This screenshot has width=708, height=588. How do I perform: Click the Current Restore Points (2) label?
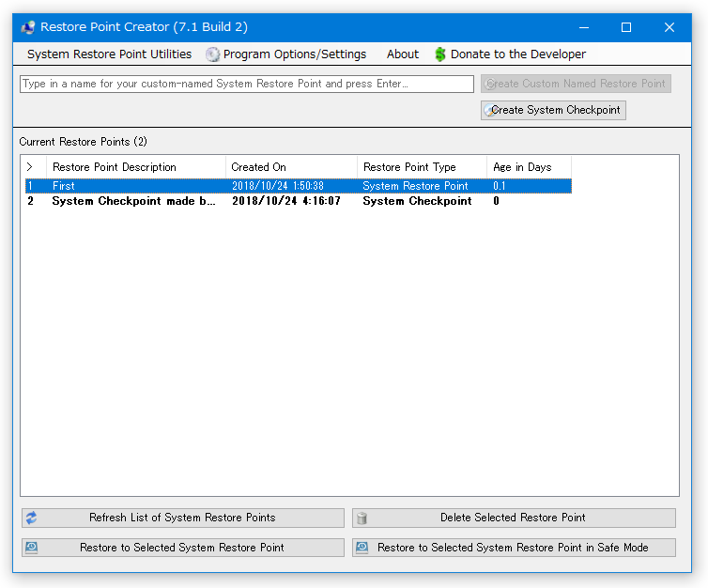83,142
